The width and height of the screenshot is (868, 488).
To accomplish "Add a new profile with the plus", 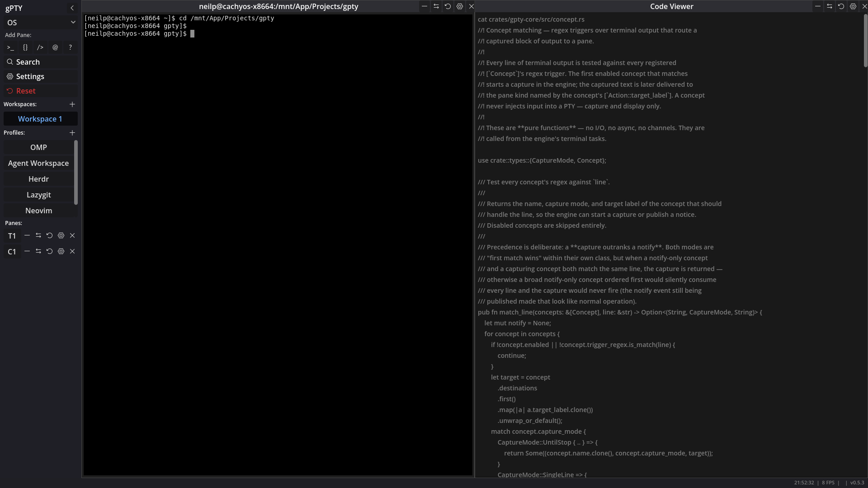I will tap(72, 133).
